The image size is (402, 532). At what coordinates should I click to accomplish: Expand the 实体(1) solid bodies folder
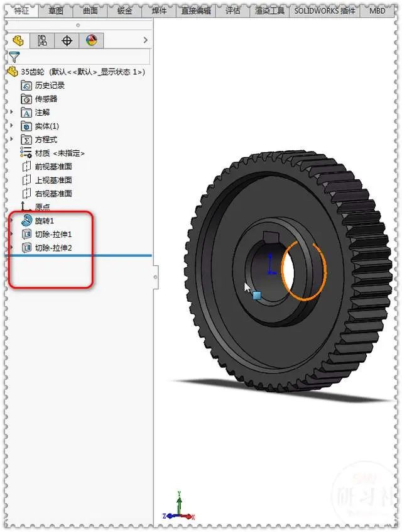click(12, 126)
